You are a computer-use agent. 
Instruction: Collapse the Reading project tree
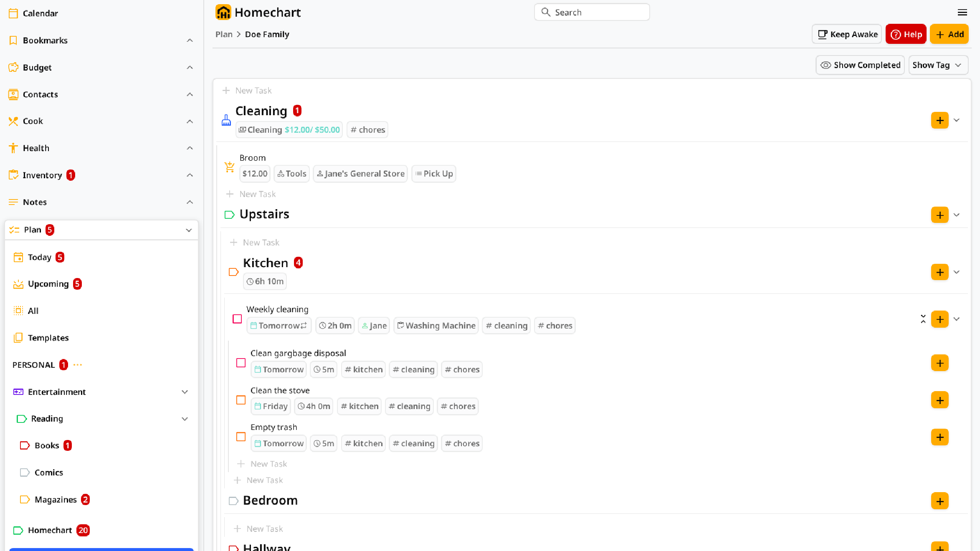(185, 419)
